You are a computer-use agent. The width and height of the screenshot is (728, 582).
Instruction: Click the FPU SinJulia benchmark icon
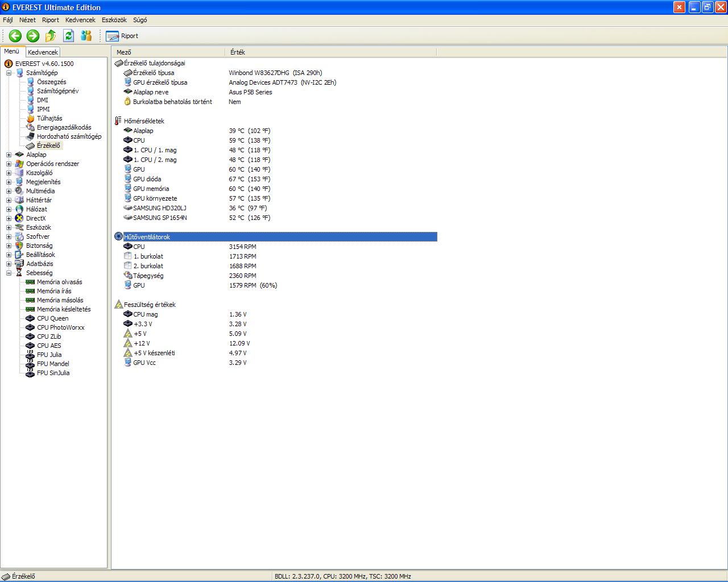(30, 373)
